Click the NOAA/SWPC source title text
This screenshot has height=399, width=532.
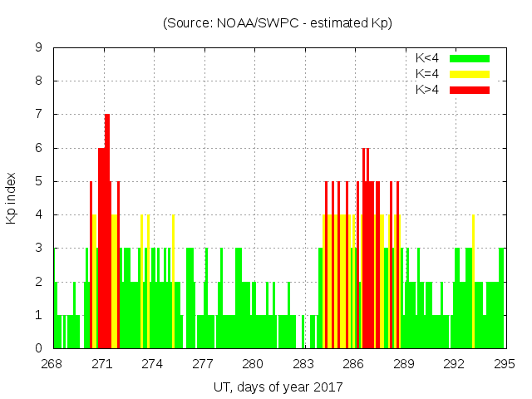tap(278, 23)
